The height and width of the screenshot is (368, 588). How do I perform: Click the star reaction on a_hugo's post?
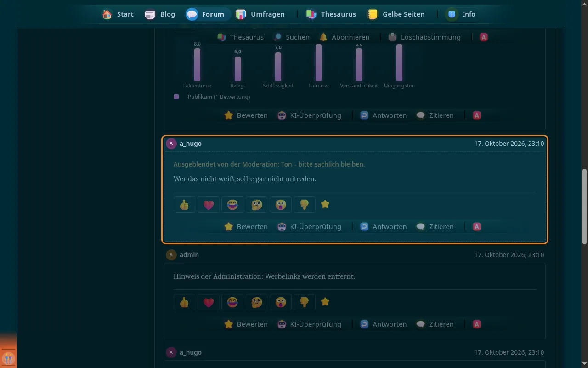325,204
